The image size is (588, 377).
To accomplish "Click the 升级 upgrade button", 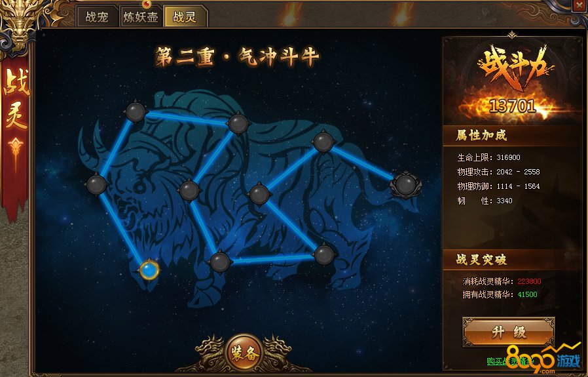I will pos(509,332).
